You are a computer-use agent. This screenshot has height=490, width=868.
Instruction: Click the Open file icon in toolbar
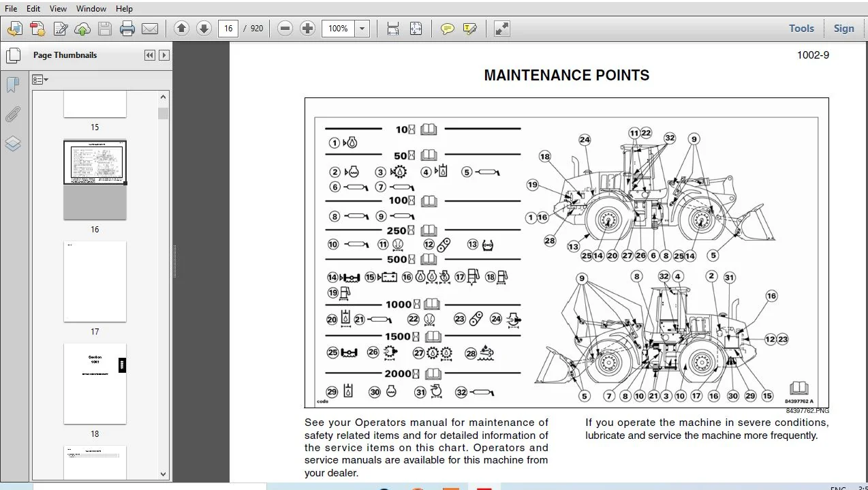click(14, 29)
